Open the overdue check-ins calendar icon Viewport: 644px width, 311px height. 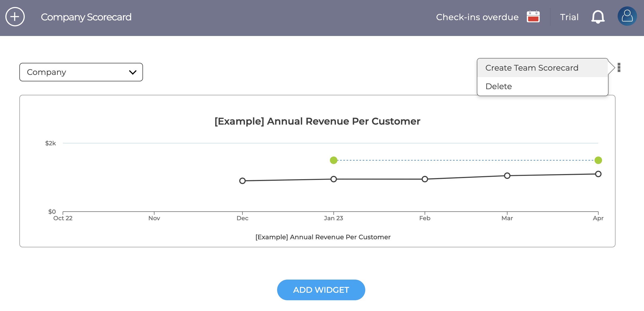click(533, 17)
